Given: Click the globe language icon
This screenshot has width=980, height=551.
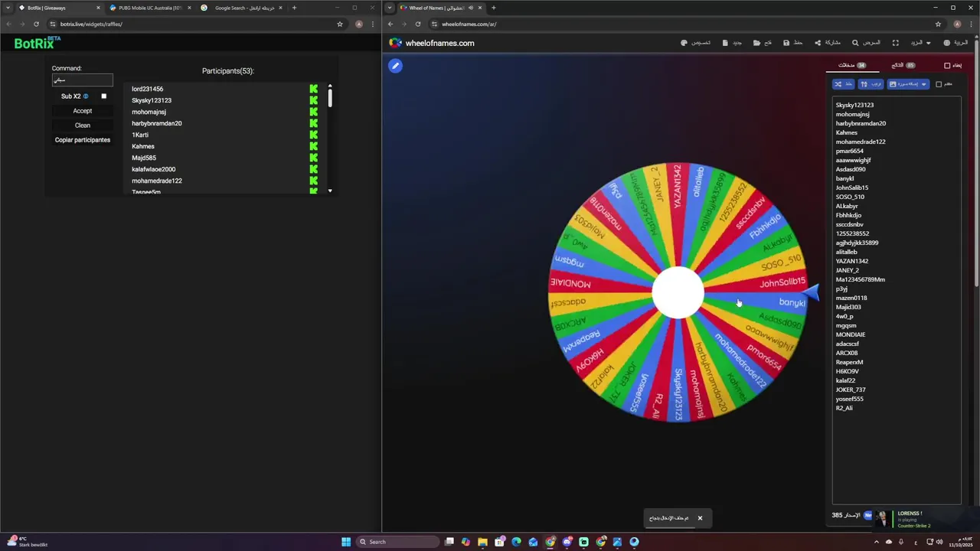Looking at the screenshot, I should (947, 43).
